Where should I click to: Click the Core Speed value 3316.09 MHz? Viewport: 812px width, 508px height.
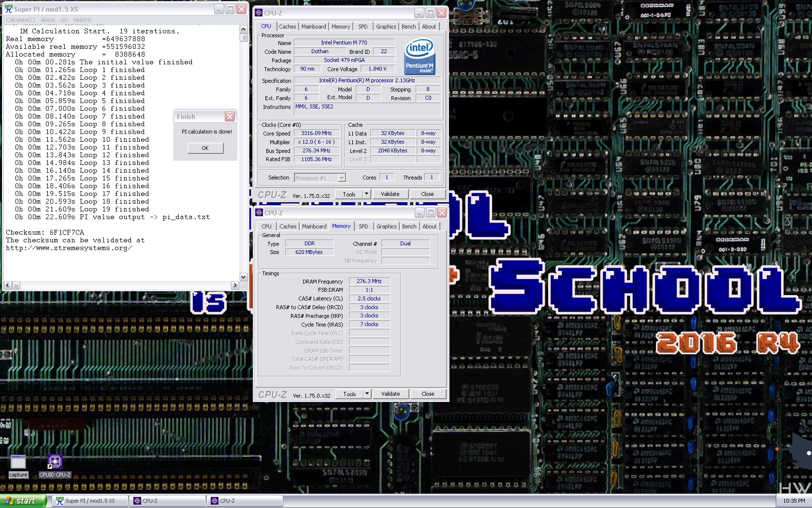pyautogui.click(x=317, y=134)
